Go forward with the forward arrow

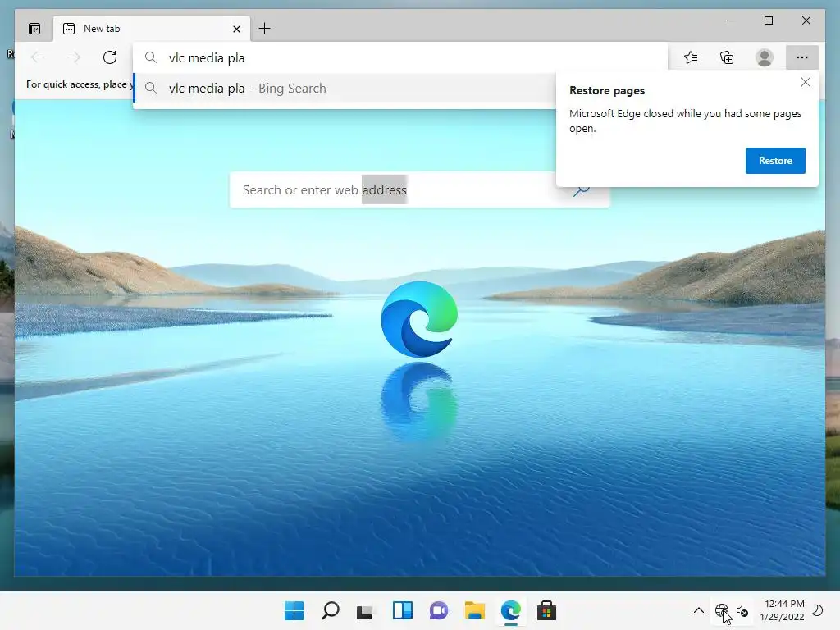click(74, 57)
